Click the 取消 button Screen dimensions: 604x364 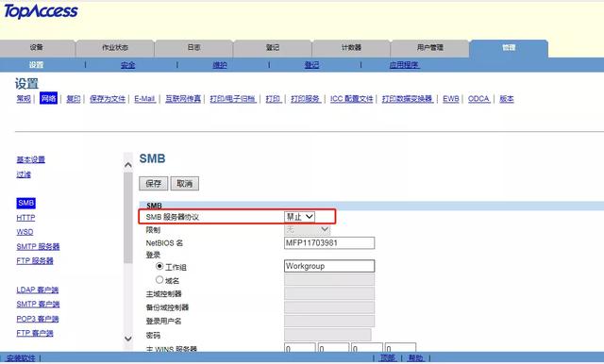pos(185,184)
